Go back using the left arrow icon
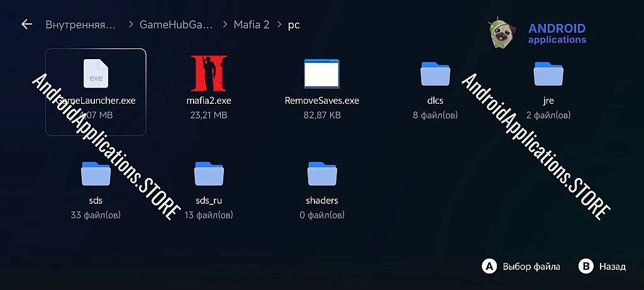 point(26,25)
